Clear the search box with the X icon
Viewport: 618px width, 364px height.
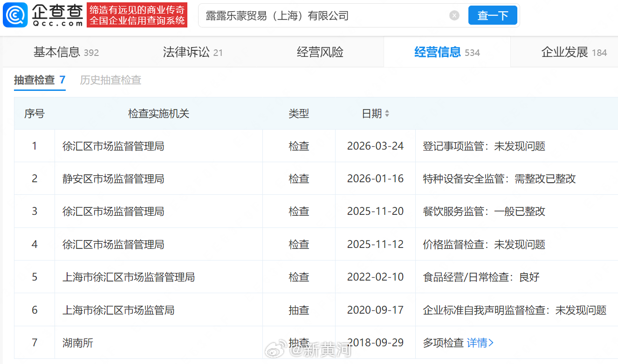pos(454,16)
